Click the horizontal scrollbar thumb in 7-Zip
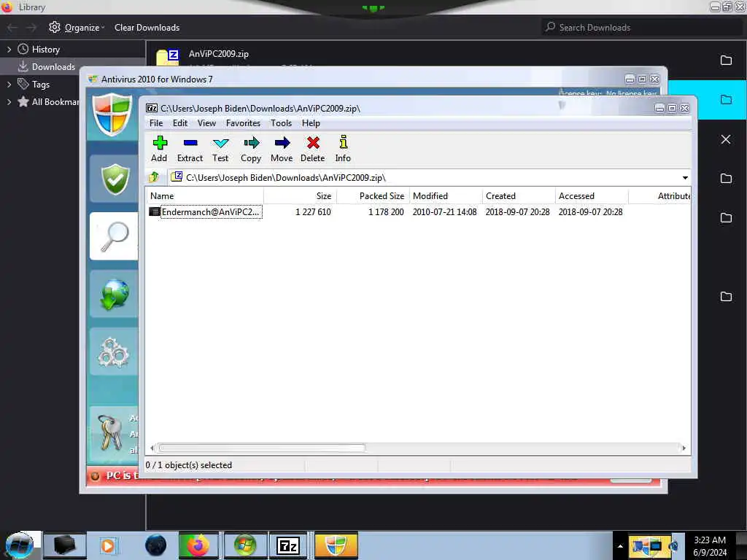Viewport: 747px width, 560px height. pyautogui.click(x=262, y=448)
